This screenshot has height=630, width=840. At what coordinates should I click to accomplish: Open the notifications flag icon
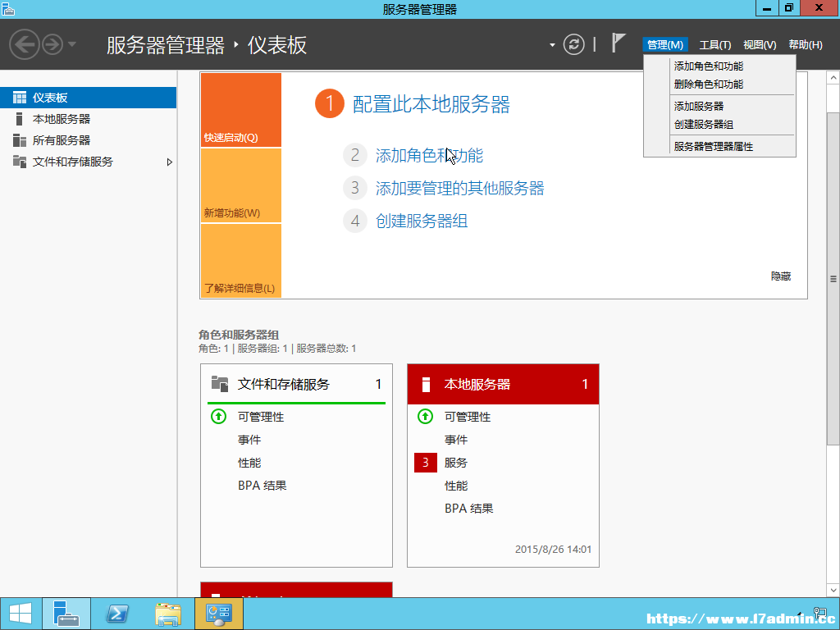click(x=619, y=43)
